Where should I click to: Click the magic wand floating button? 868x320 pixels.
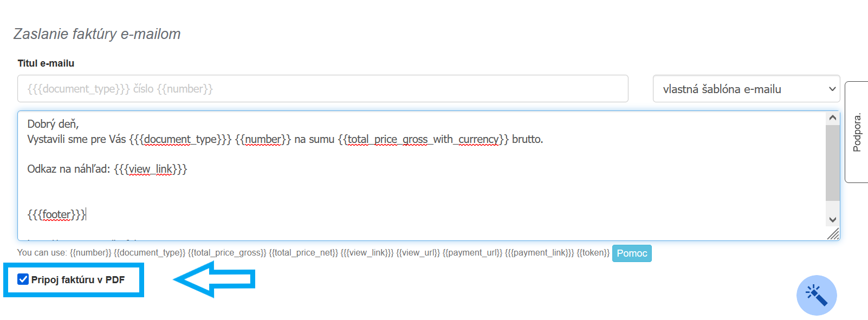[816, 295]
